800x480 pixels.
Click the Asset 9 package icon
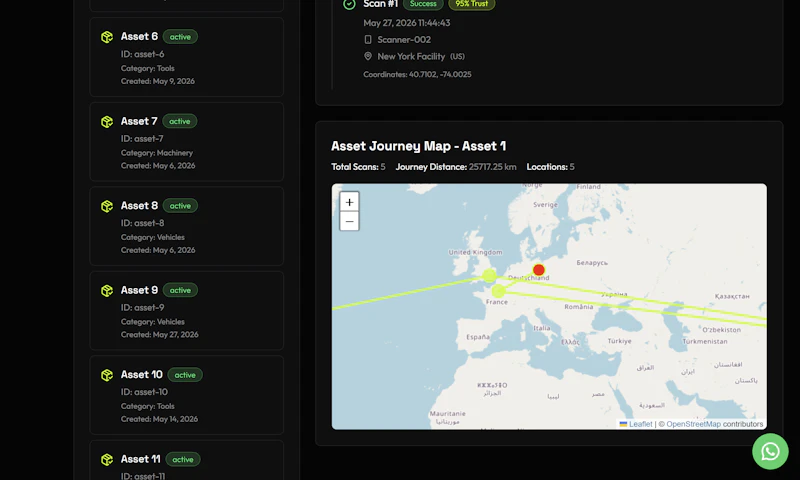coord(107,291)
